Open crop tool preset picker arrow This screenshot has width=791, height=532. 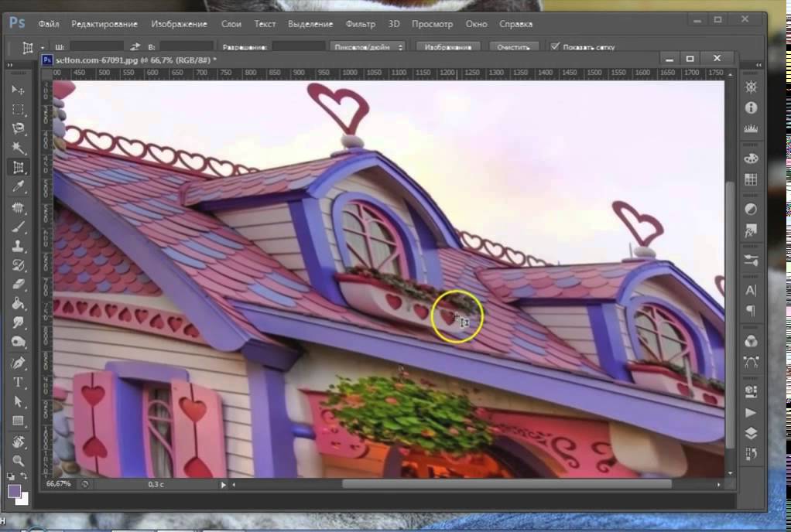tap(43, 48)
